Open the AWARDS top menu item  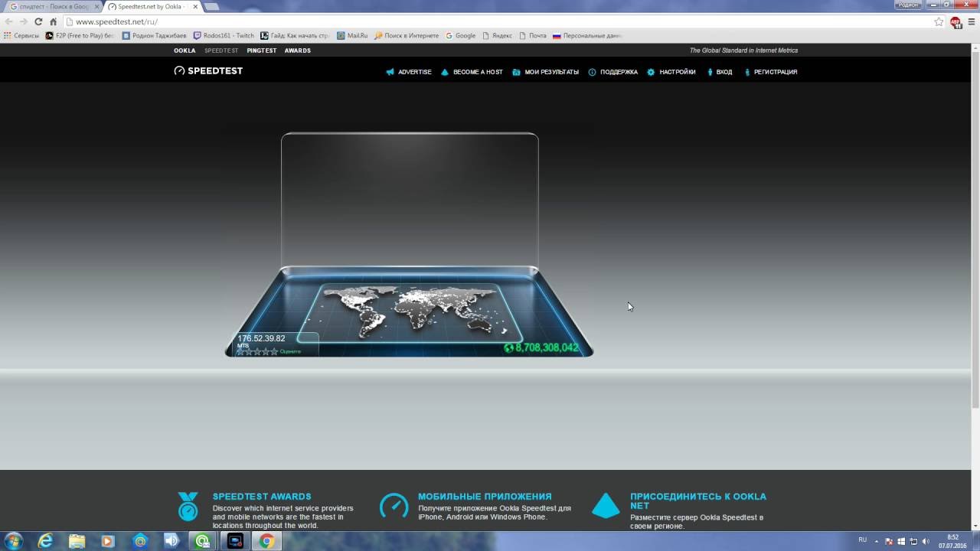[x=298, y=51]
